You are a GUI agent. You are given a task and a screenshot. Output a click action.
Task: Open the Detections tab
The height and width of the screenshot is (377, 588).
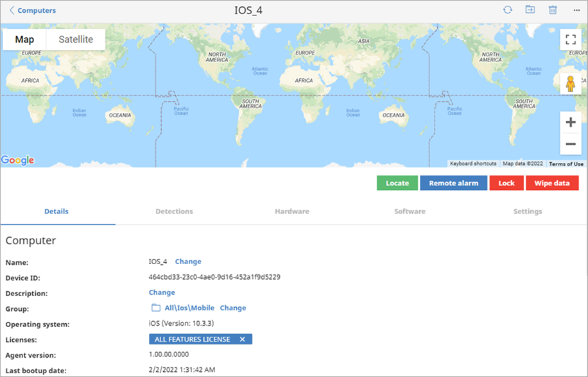174,212
